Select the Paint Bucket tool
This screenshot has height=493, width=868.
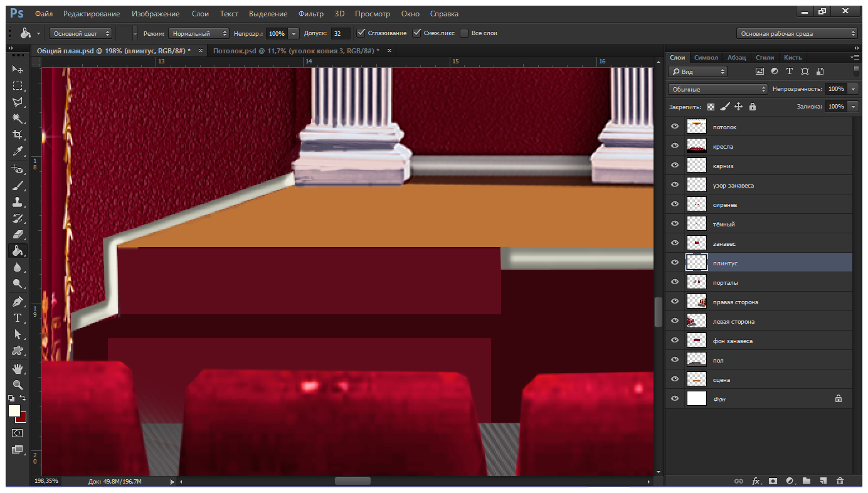(18, 251)
